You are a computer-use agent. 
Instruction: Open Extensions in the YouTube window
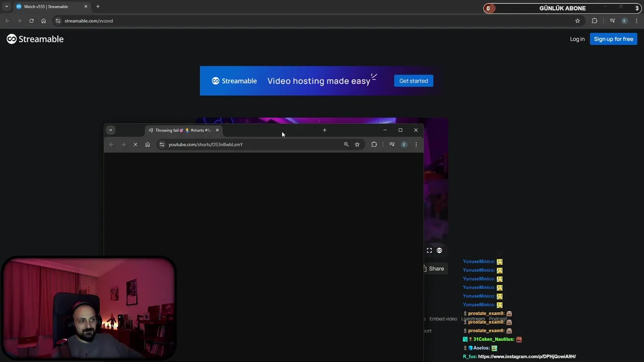[374, 144]
